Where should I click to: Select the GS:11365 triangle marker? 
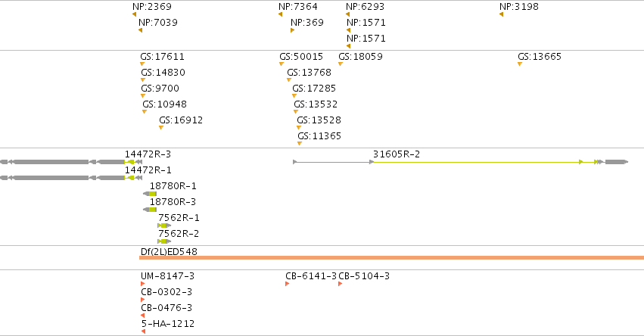point(300,143)
